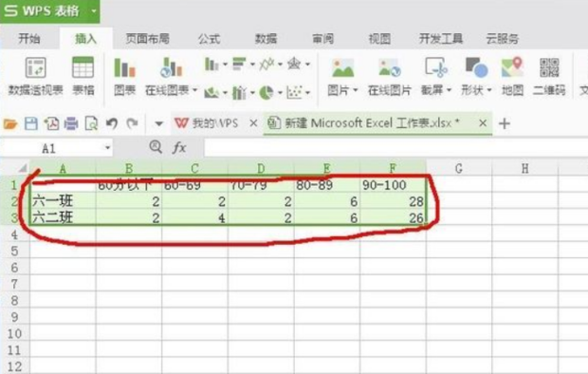Select column G header
Screen dimensions: 588x374
click(x=459, y=168)
